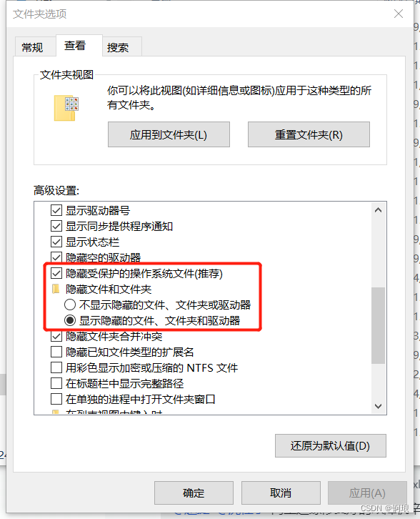Image resolution: width=420 pixels, height=519 pixels.
Task: Enable 用彩色显示加密或压缩的 NTFS 文件
Action: 56,367
